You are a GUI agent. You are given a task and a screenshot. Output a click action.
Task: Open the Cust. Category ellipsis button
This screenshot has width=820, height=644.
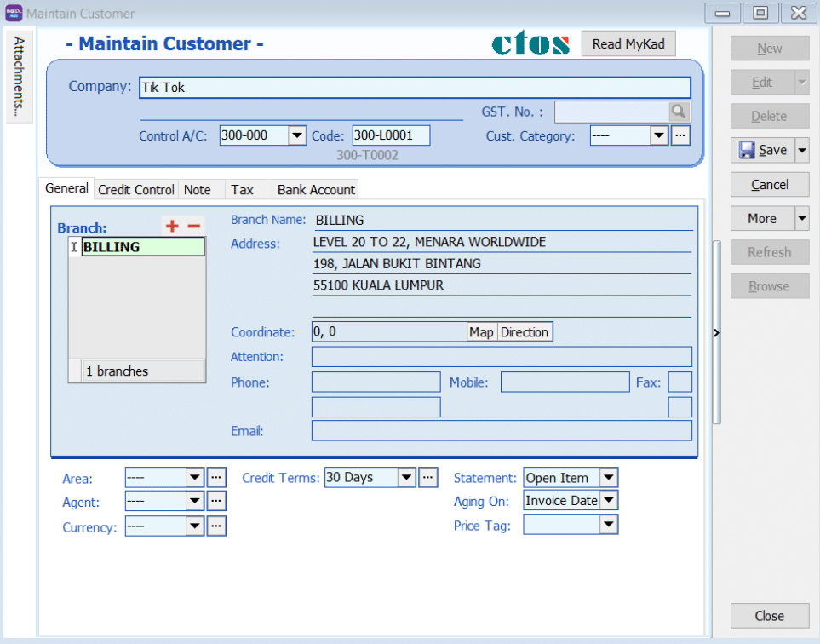pos(680,135)
